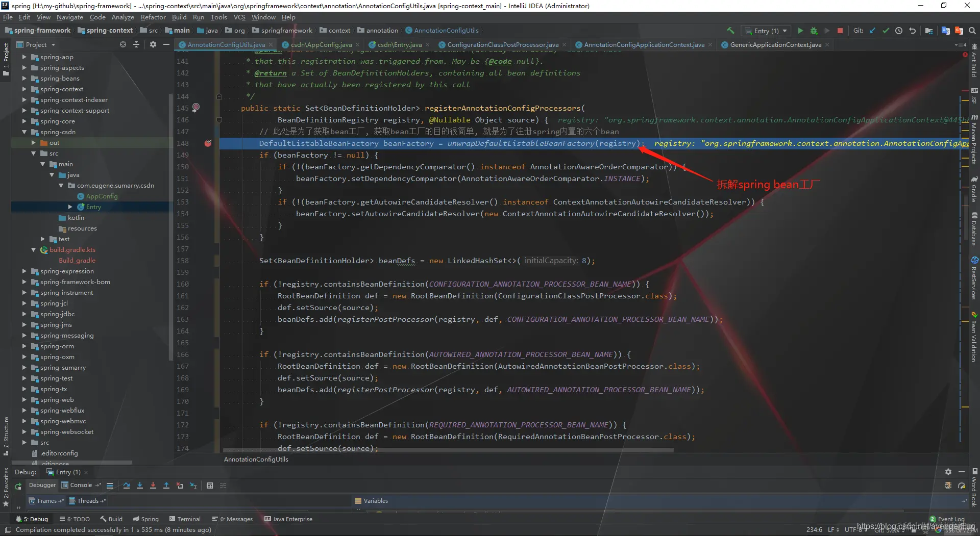
Task: Open the Database side tool window
Action: pyautogui.click(x=974, y=228)
